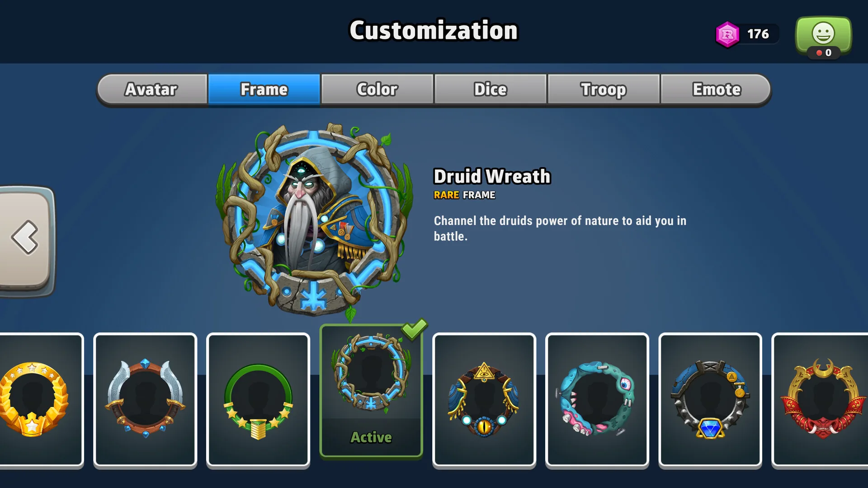Select the spiked blue diamond frame
Screen dimensions: 868x488
710,400
